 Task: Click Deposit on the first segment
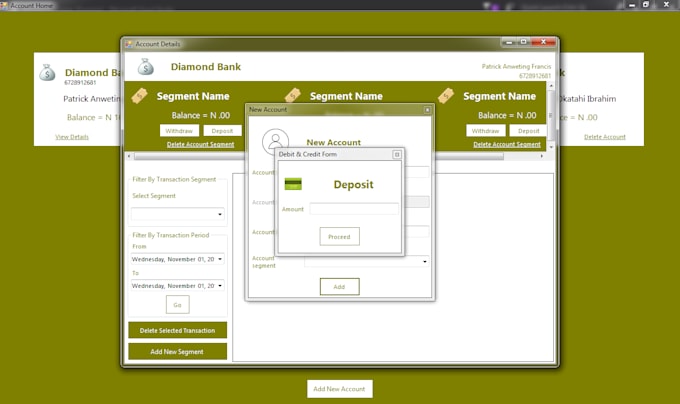click(222, 131)
